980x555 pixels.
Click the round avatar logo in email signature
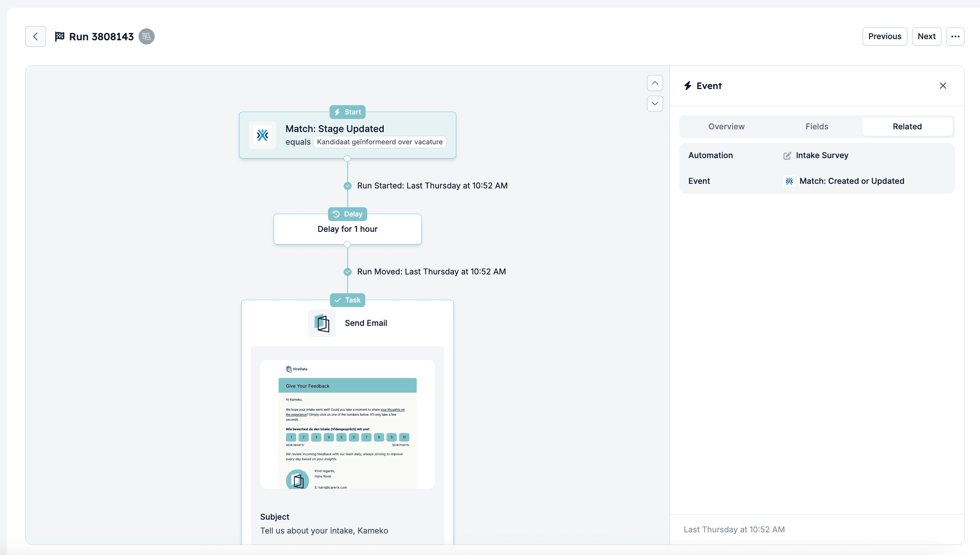coord(297,480)
